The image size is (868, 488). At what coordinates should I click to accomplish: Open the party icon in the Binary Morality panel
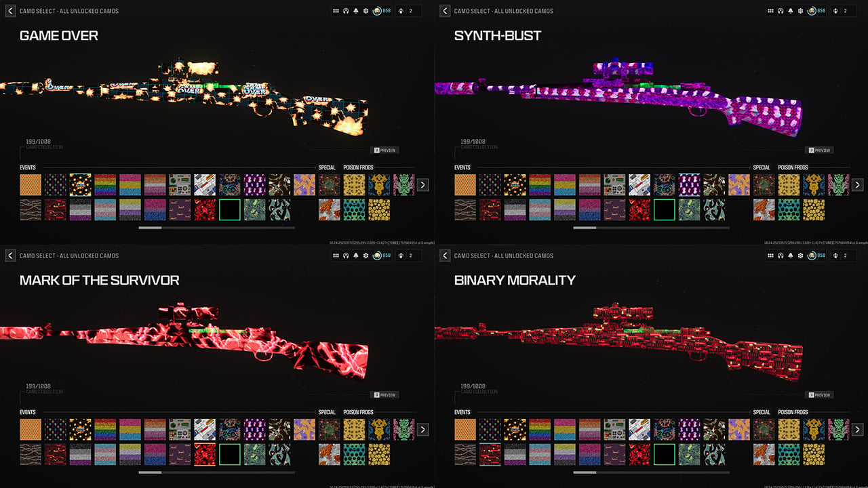836,256
